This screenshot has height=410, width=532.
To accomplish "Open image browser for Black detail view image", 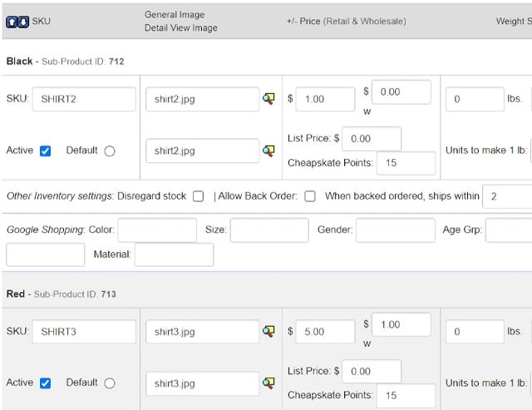I will (x=268, y=151).
